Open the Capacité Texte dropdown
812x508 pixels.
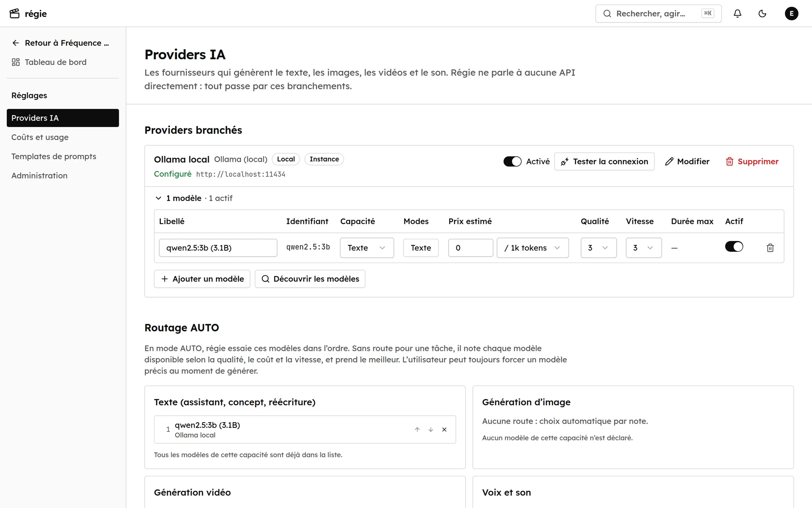367,248
